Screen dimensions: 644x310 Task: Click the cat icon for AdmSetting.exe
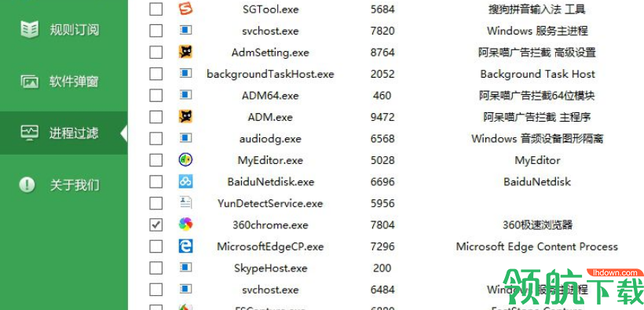point(185,52)
